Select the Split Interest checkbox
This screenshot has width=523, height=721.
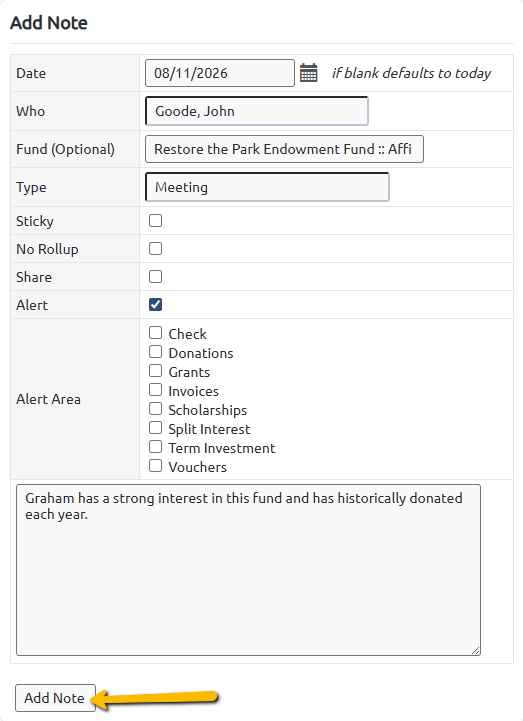(x=155, y=428)
